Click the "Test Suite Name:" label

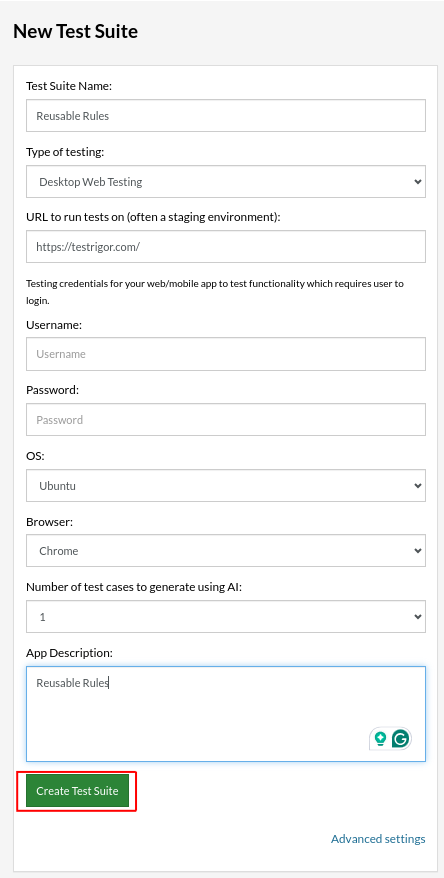click(x=69, y=86)
